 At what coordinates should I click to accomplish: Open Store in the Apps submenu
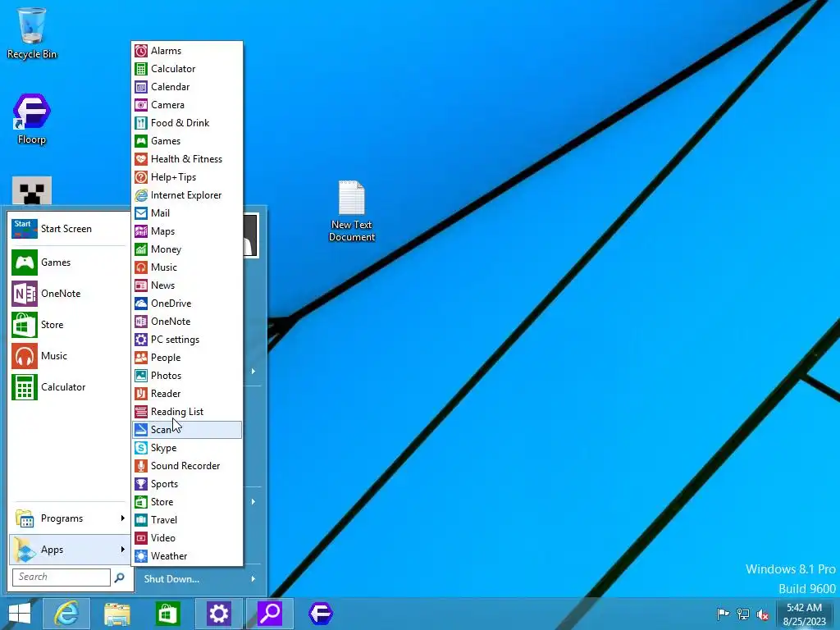(x=187, y=502)
